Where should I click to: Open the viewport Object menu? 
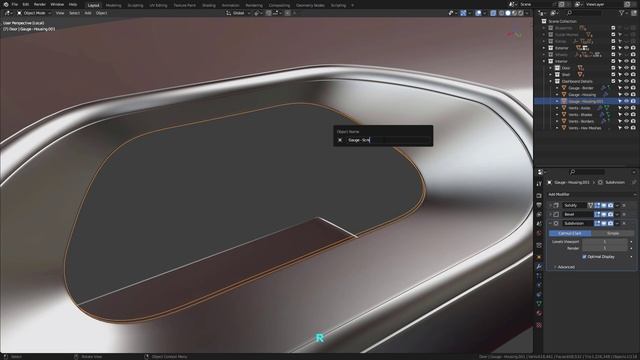(x=102, y=13)
